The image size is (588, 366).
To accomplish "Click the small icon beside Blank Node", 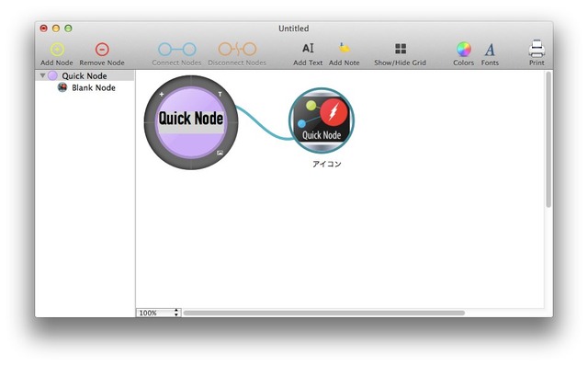I will [x=62, y=87].
